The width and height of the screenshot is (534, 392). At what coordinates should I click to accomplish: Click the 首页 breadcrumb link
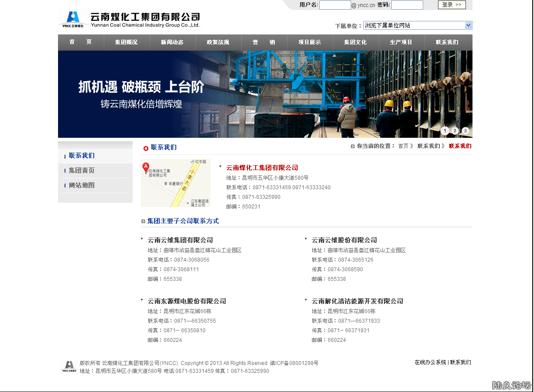click(403, 146)
